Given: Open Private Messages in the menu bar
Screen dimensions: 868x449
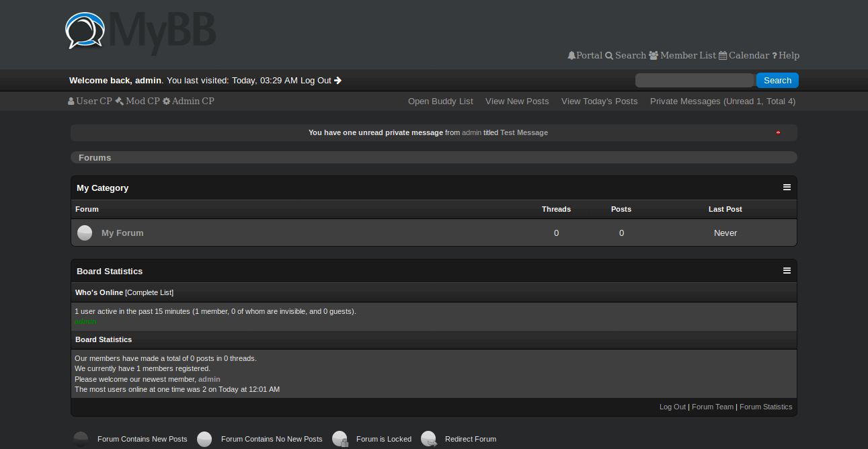Looking at the screenshot, I should pos(722,101).
